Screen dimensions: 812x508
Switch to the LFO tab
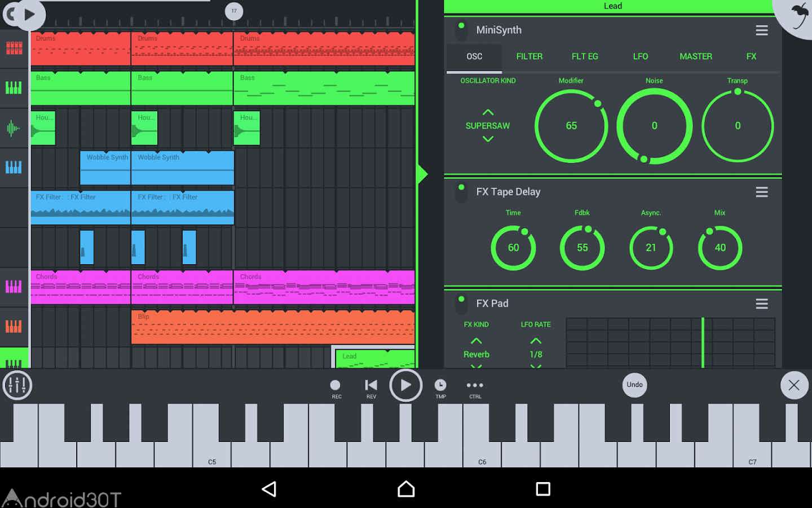click(x=641, y=56)
